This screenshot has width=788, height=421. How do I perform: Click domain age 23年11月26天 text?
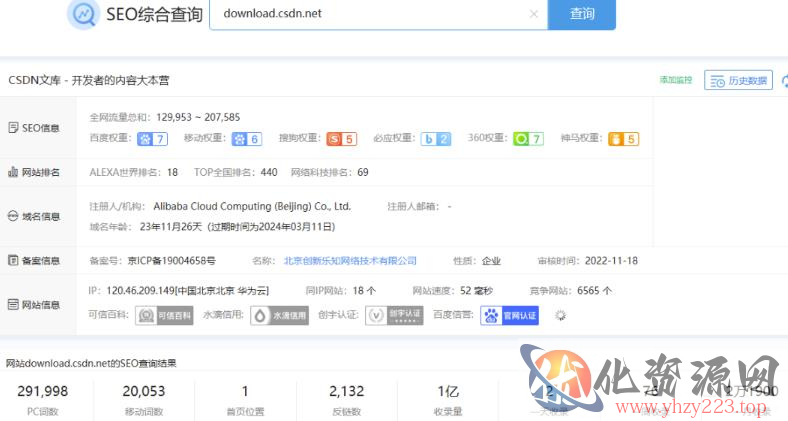pos(171,227)
